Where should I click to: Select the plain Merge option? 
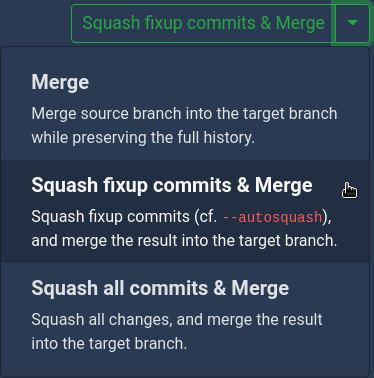click(x=185, y=109)
